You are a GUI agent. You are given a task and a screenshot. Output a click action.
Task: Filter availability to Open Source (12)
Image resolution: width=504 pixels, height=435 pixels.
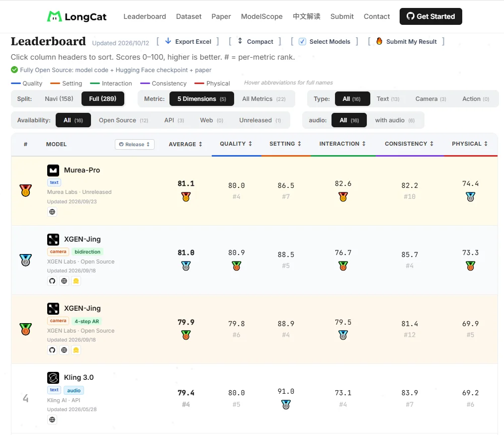point(123,120)
